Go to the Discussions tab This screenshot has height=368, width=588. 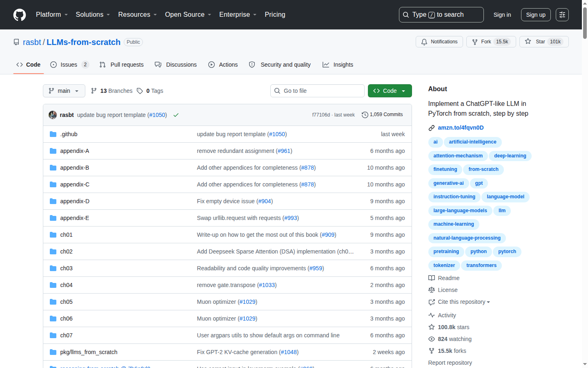[176, 65]
